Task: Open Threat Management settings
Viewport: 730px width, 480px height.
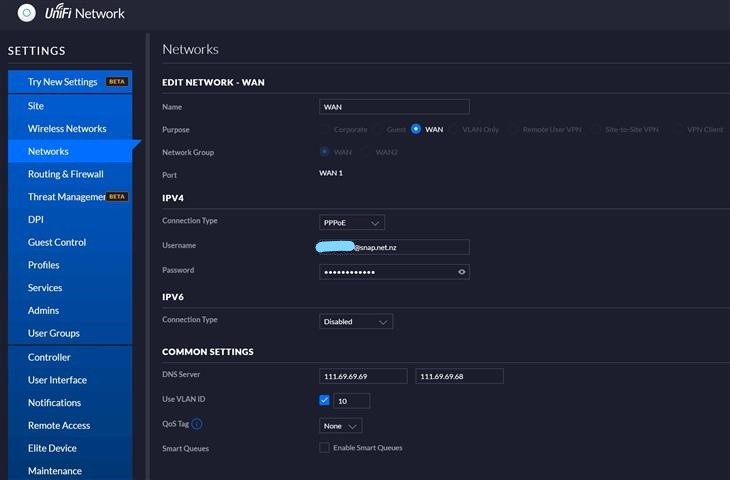Action: tap(66, 197)
